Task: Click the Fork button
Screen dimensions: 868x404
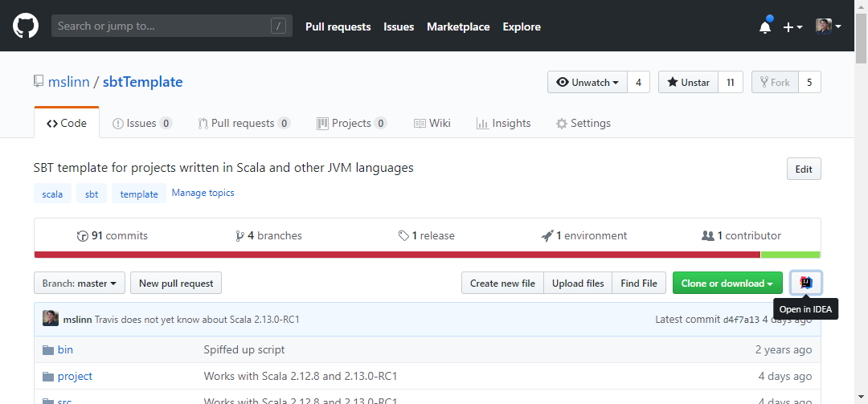Action: pyautogui.click(x=775, y=82)
